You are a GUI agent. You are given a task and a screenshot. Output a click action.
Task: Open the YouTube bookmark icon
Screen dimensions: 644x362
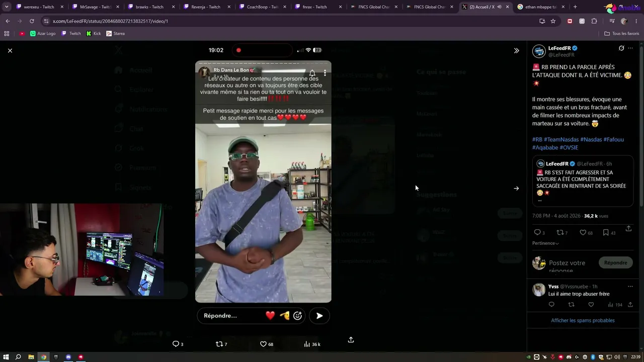(x=22, y=34)
